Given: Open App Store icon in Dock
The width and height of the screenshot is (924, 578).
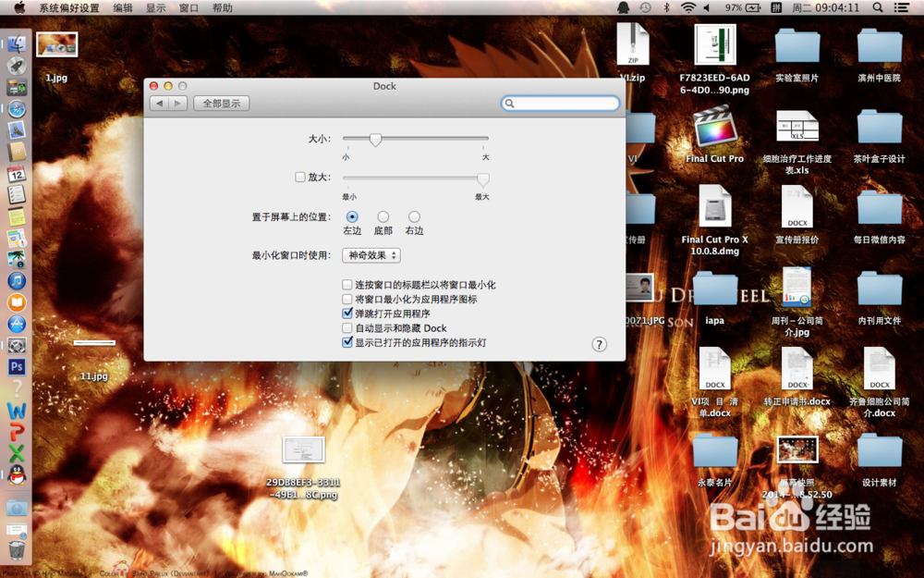Looking at the screenshot, I should (17, 324).
